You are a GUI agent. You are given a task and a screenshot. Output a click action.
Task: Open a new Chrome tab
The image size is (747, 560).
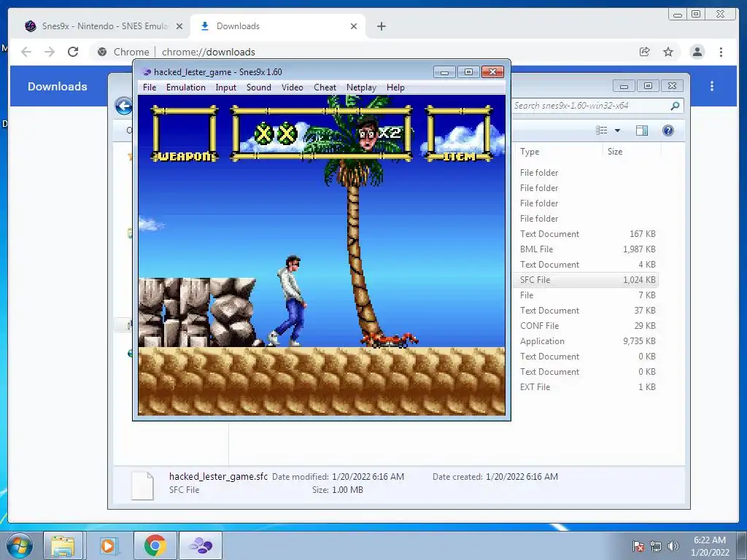(x=381, y=26)
